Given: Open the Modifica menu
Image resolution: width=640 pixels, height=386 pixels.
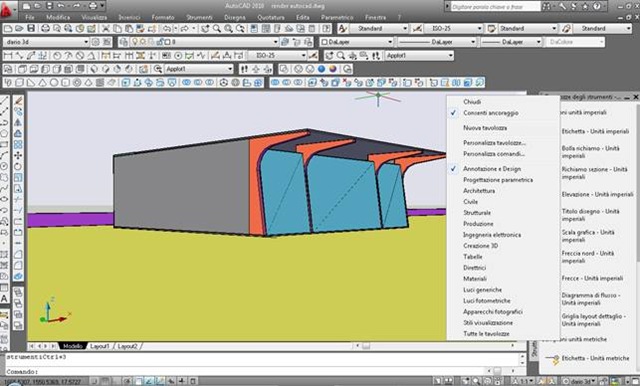Looking at the screenshot, I should [58, 18].
